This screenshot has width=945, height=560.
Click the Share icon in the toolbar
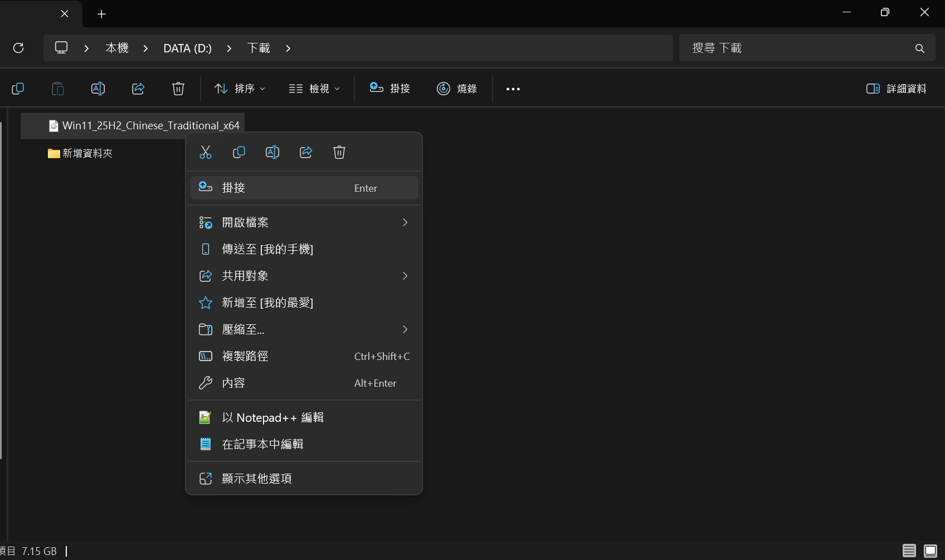(x=138, y=89)
